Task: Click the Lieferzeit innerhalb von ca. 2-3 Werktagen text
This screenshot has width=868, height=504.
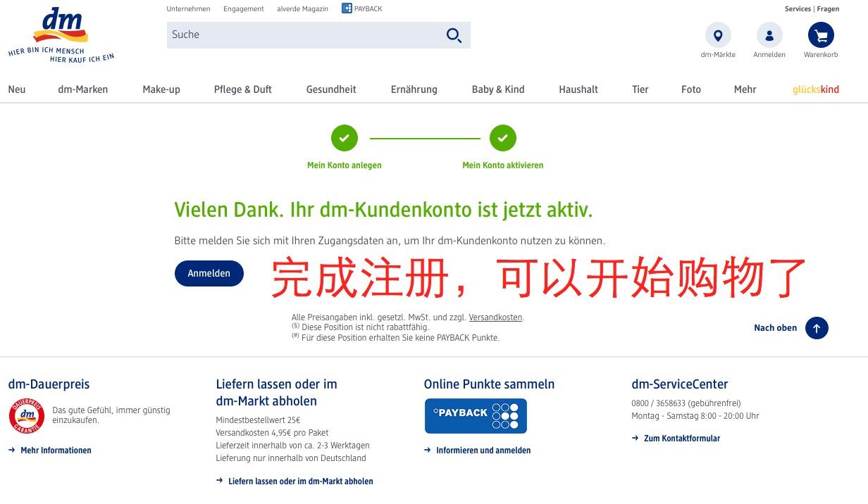Action: (x=293, y=446)
